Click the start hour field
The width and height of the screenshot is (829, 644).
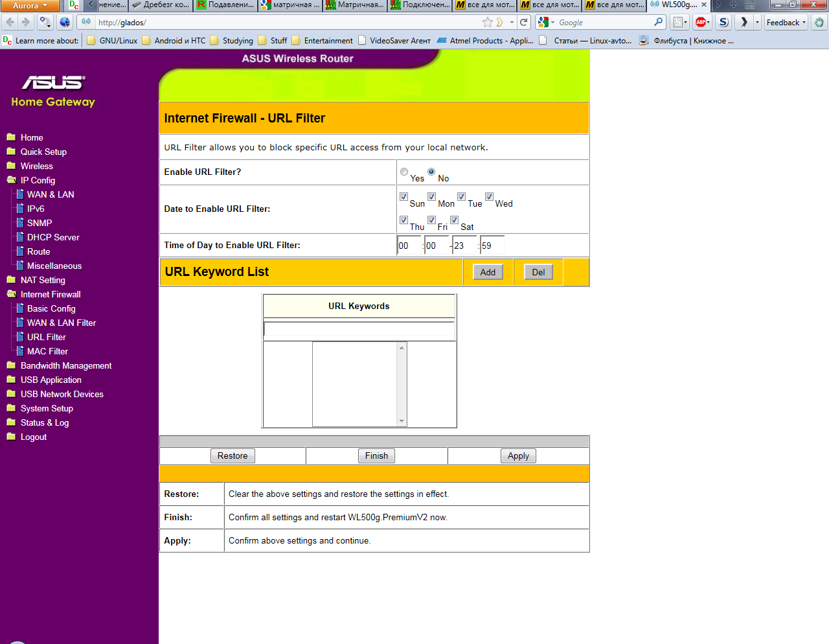point(409,246)
